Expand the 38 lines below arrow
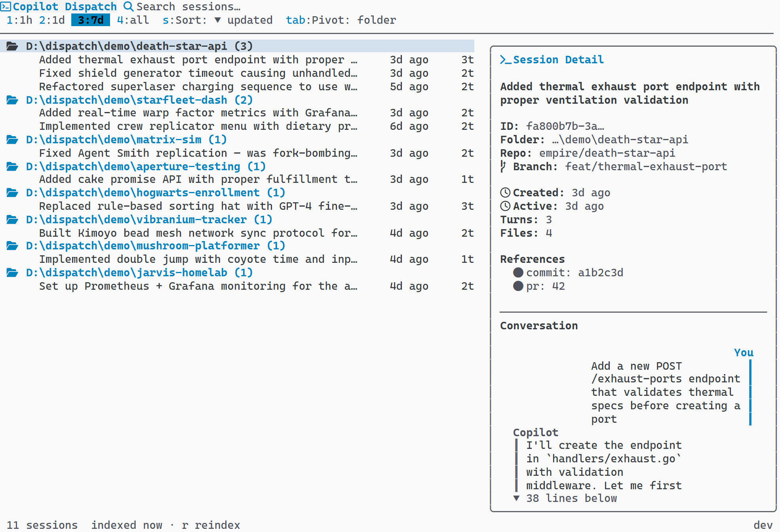This screenshot has height=532, width=780. [516, 498]
